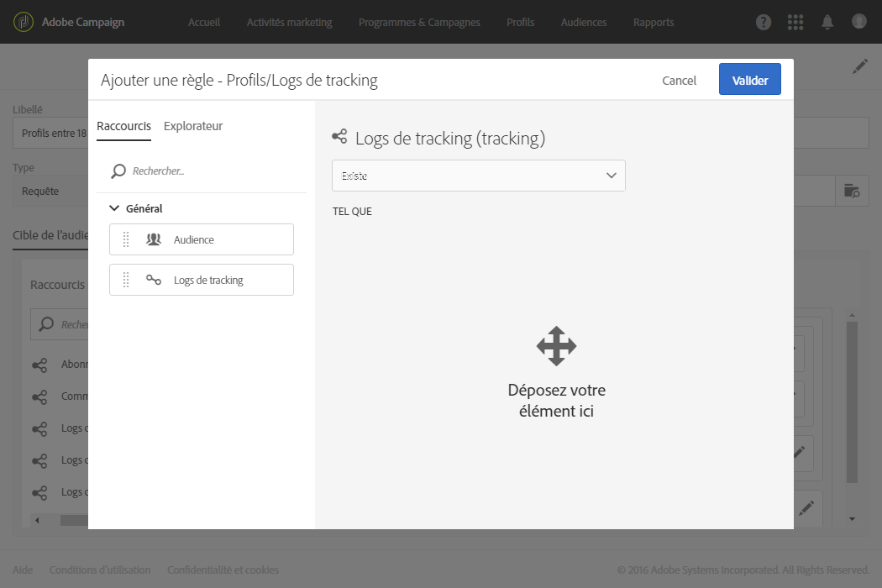
Task: Switch to the Explorateur tab
Action: click(193, 126)
